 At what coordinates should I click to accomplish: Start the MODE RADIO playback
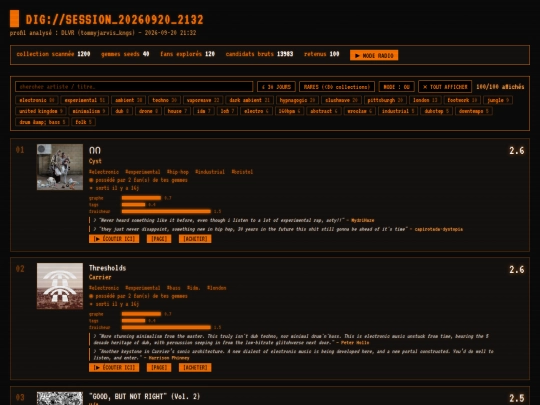coord(374,55)
